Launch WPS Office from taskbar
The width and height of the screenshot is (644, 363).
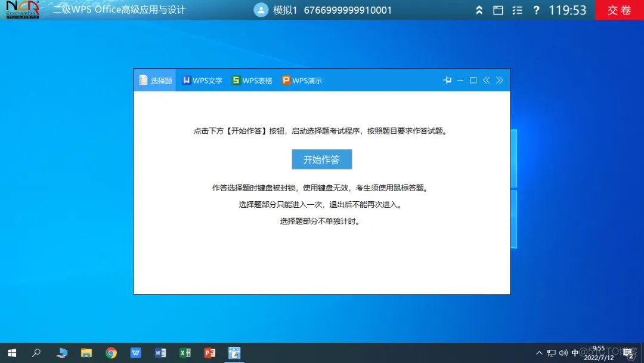point(135,353)
